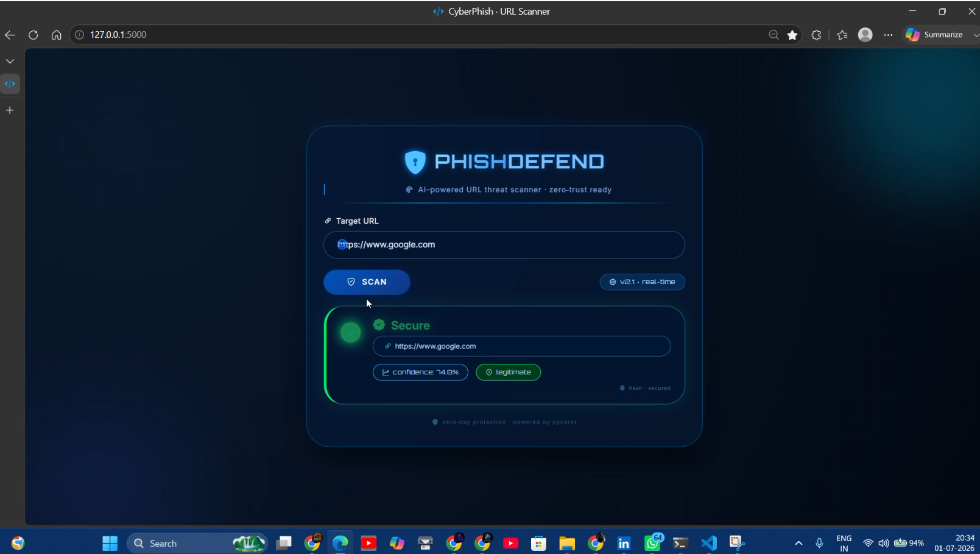This screenshot has width=980, height=554.
Task: Click the PHISHDEFEND title text
Action: pyautogui.click(x=519, y=162)
